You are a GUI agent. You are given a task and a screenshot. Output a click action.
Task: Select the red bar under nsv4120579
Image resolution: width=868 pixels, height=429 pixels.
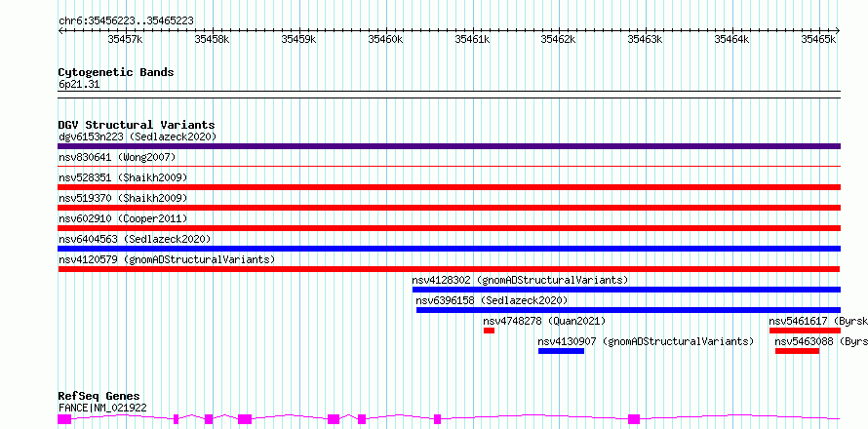click(x=449, y=269)
